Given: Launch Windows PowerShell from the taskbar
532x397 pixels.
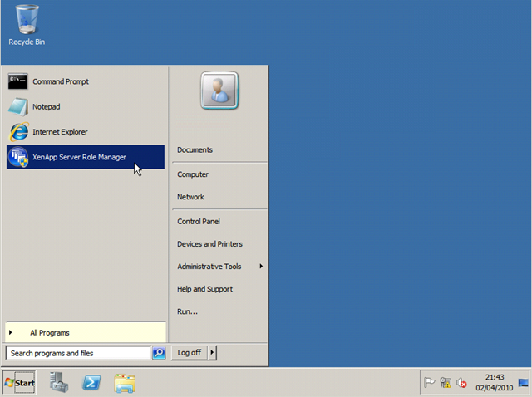Looking at the screenshot, I should (91, 383).
